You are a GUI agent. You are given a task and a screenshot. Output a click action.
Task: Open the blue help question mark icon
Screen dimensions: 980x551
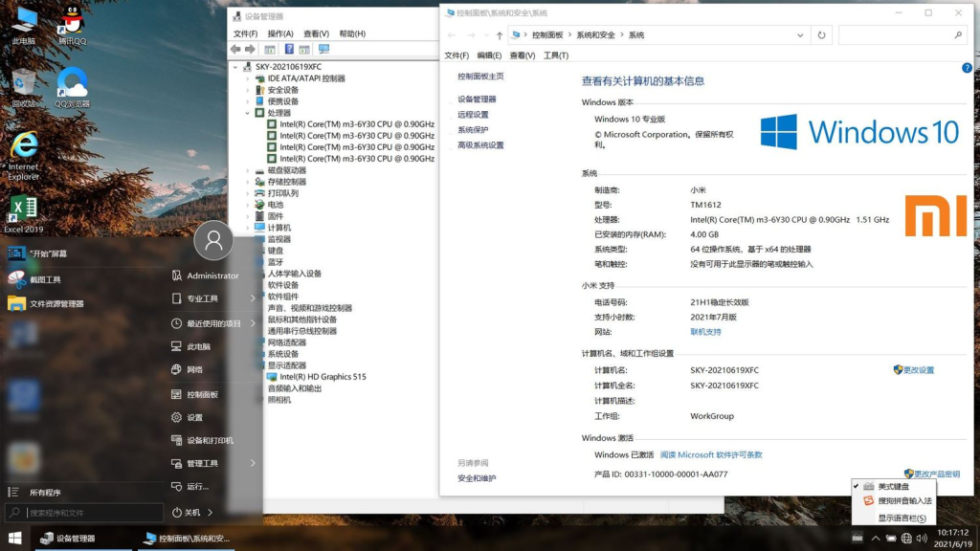[x=967, y=68]
